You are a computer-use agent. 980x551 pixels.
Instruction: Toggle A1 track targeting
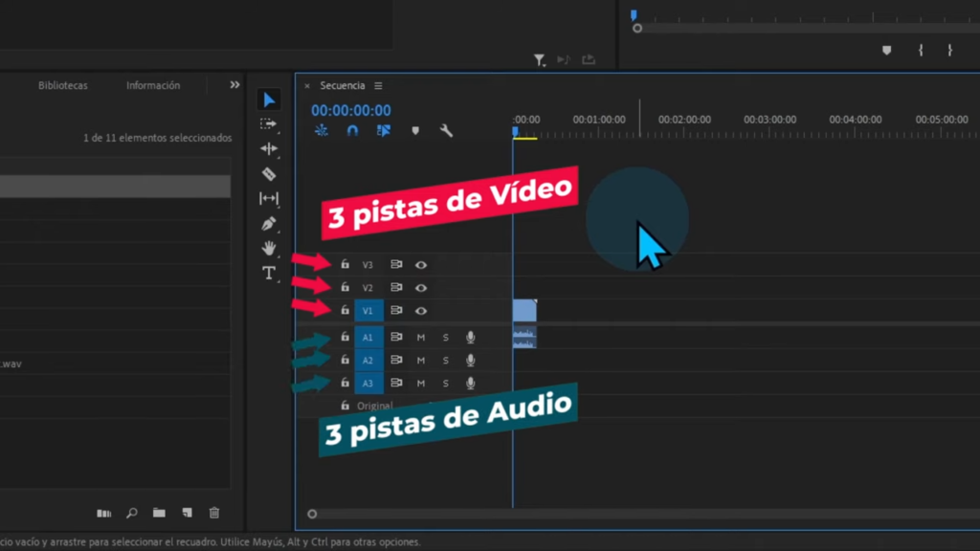pyautogui.click(x=368, y=338)
